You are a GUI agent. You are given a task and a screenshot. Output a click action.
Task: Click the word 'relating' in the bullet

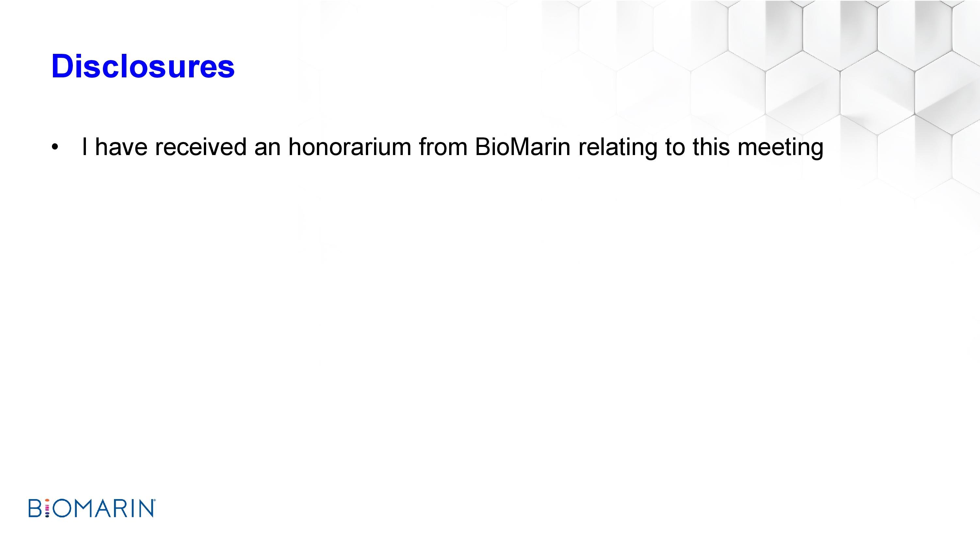(617, 148)
